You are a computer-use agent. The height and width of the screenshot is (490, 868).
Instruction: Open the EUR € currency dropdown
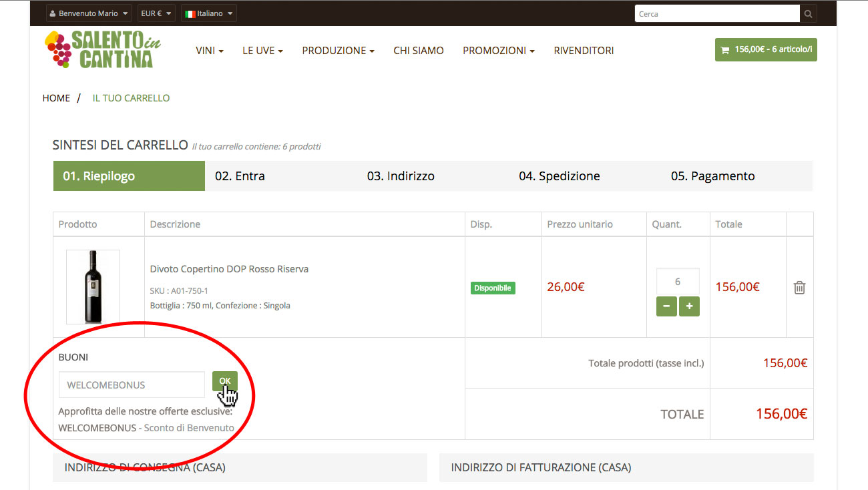(157, 13)
